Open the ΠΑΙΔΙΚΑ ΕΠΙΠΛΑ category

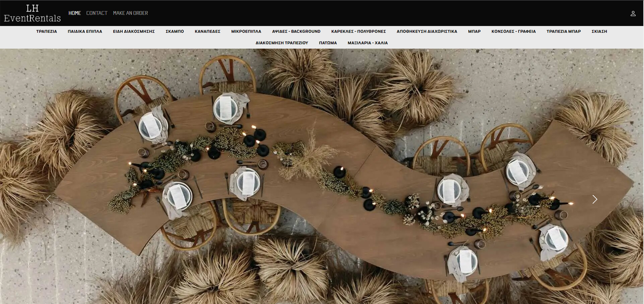tap(85, 31)
